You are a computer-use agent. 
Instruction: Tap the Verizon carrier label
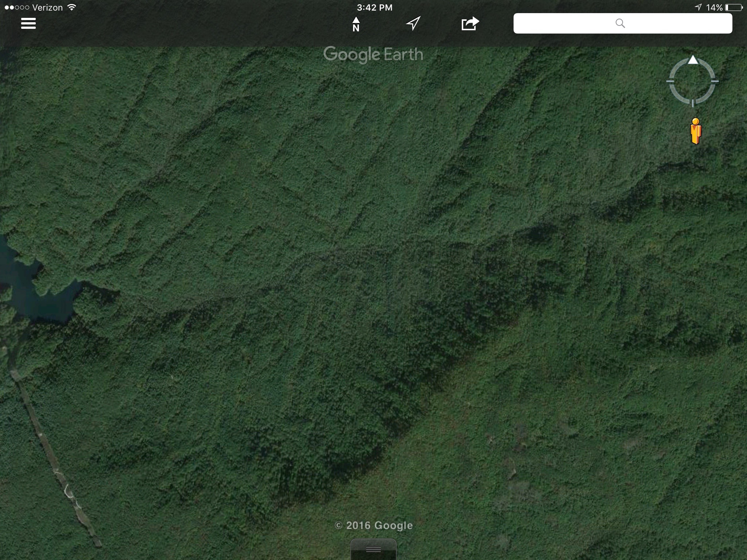coord(47,8)
